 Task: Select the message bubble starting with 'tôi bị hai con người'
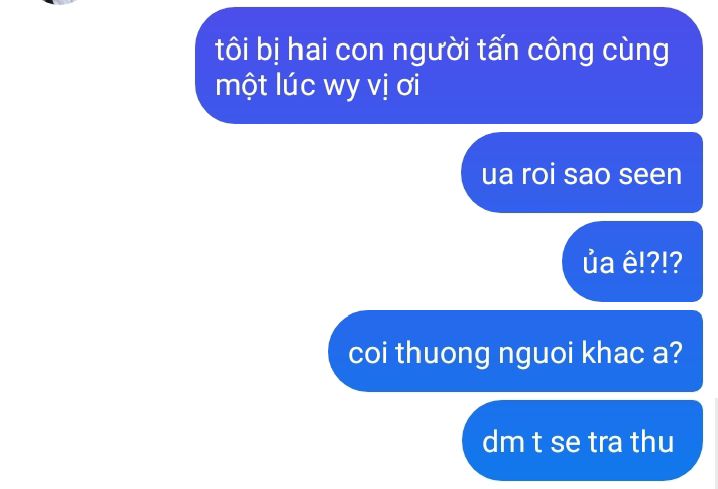coord(449,65)
